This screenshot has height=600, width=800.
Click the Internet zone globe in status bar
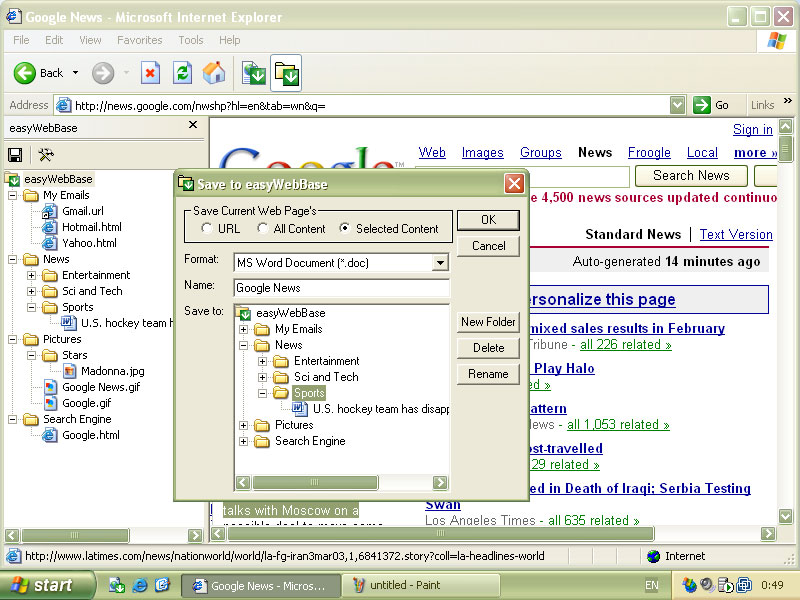(x=653, y=556)
